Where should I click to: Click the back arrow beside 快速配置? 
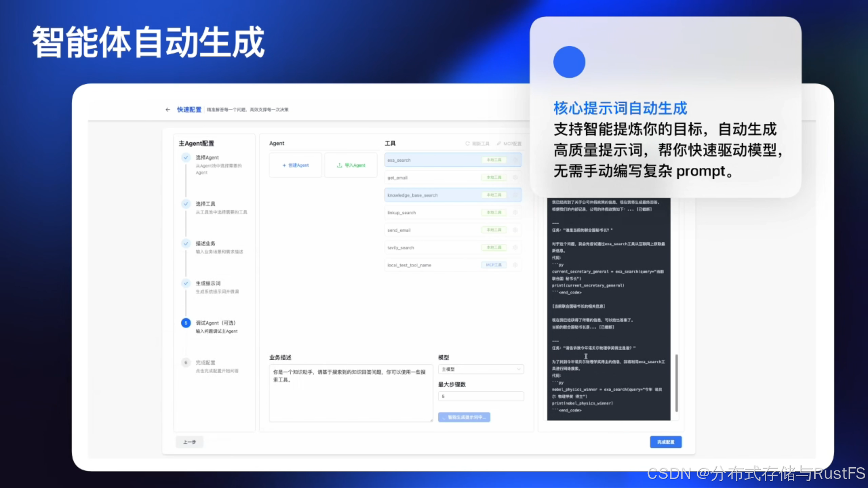168,109
